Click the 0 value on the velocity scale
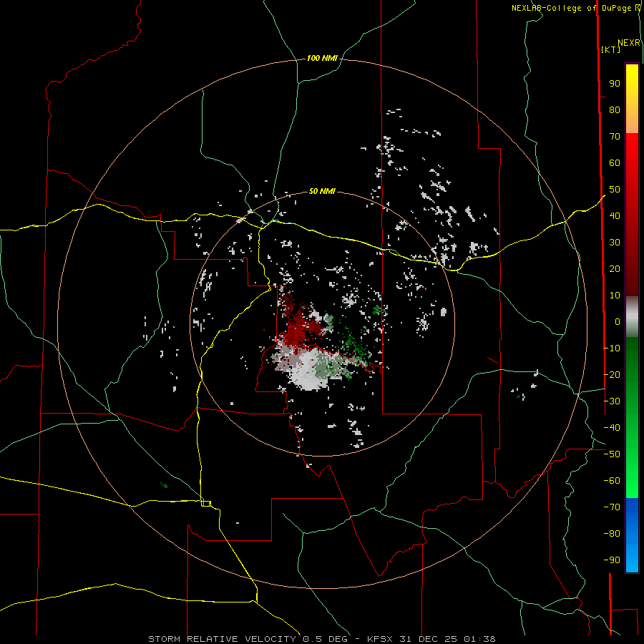 618,322
